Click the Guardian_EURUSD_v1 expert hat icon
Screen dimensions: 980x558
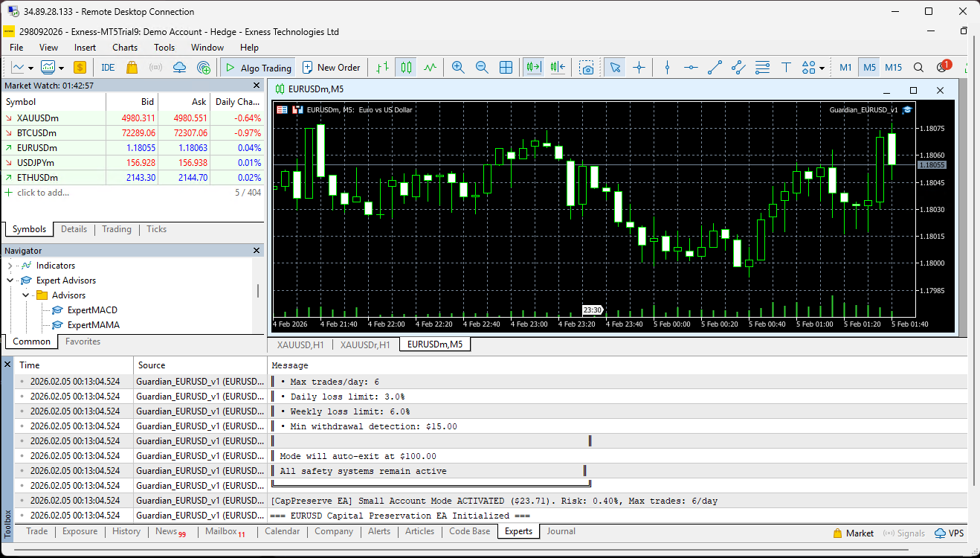(907, 109)
